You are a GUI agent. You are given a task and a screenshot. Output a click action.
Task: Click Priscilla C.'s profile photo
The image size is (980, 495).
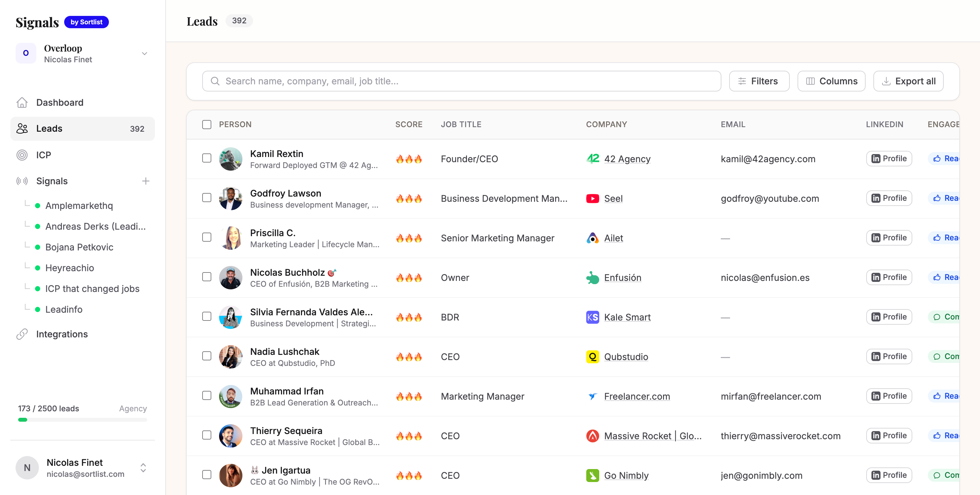click(x=230, y=238)
